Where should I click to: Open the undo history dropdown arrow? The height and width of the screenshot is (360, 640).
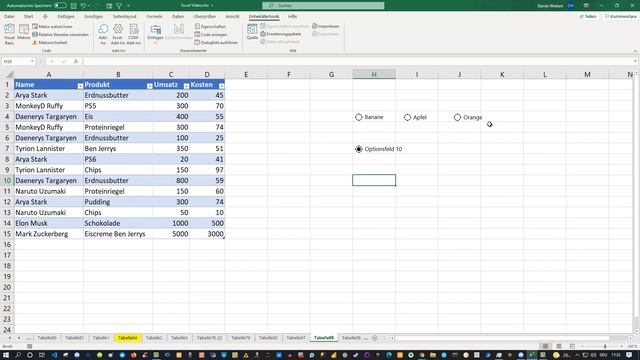tap(89, 6)
